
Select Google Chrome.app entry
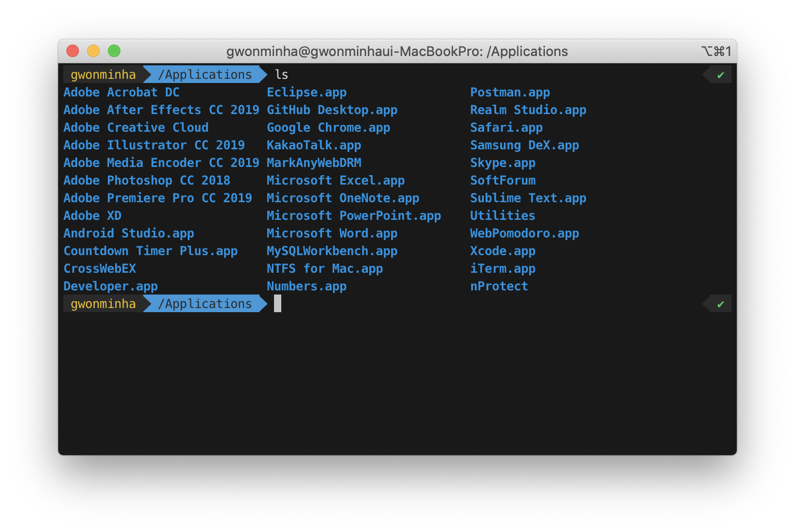click(x=328, y=128)
